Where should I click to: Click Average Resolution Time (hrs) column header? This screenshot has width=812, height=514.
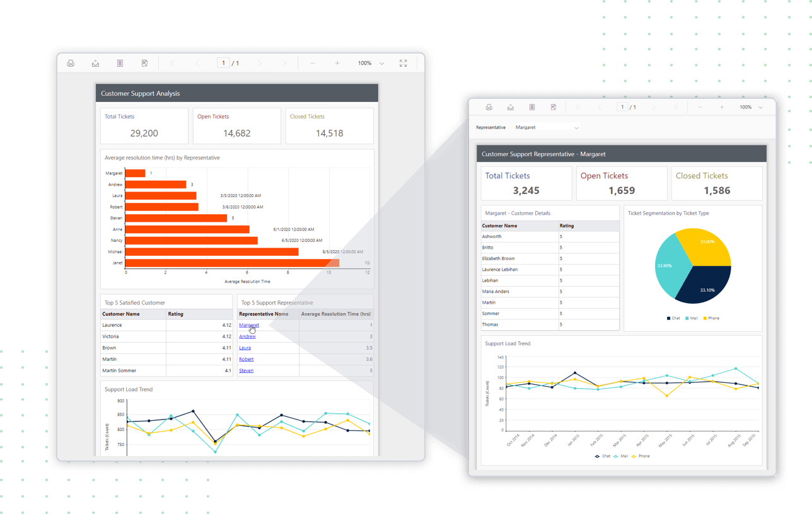[336, 314]
